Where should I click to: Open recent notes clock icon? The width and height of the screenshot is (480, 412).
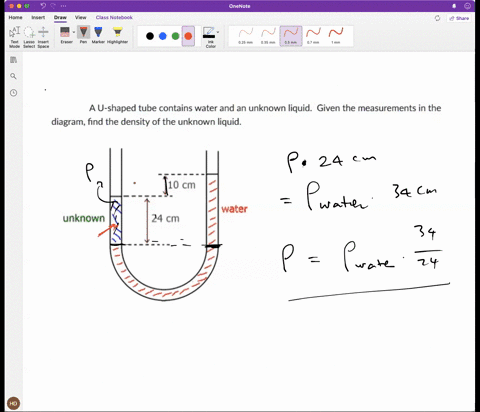(x=13, y=93)
